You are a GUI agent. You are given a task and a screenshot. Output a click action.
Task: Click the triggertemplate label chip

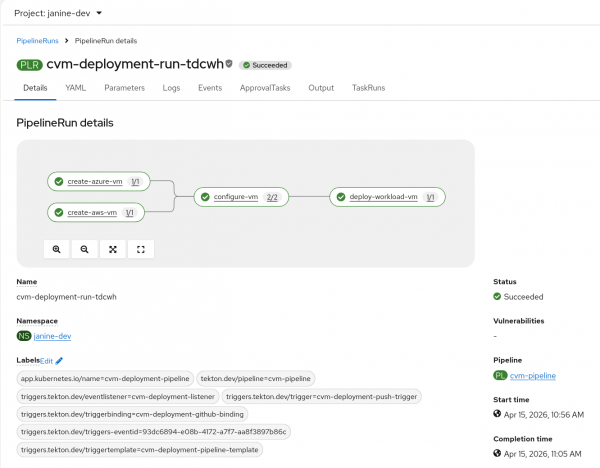point(140,450)
